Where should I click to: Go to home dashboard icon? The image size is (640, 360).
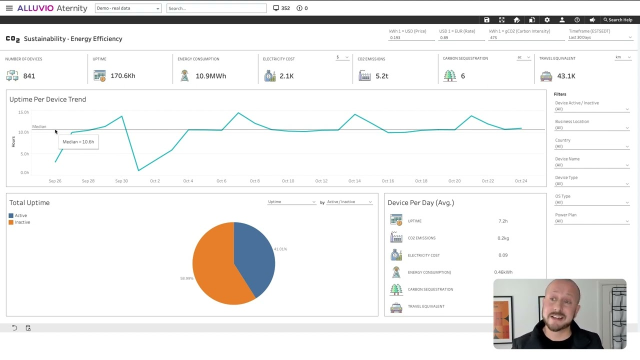pyautogui.click(x=517, y=20)
